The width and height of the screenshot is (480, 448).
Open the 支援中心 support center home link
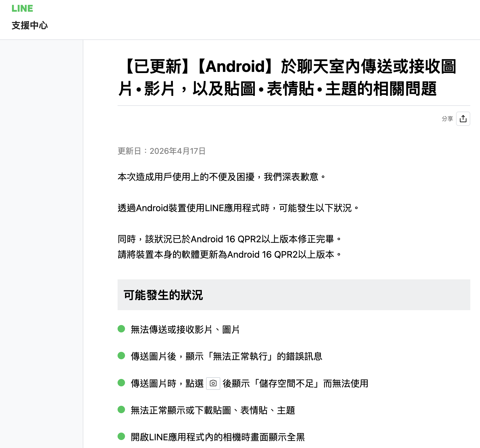(30, 25)
